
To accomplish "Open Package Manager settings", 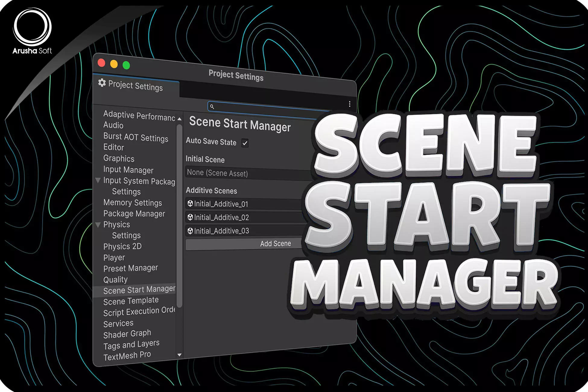I will [134, 213].
